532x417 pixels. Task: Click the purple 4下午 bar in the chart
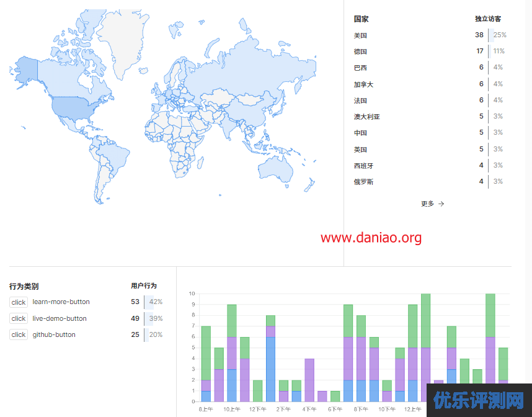click(x=309, y=380)
